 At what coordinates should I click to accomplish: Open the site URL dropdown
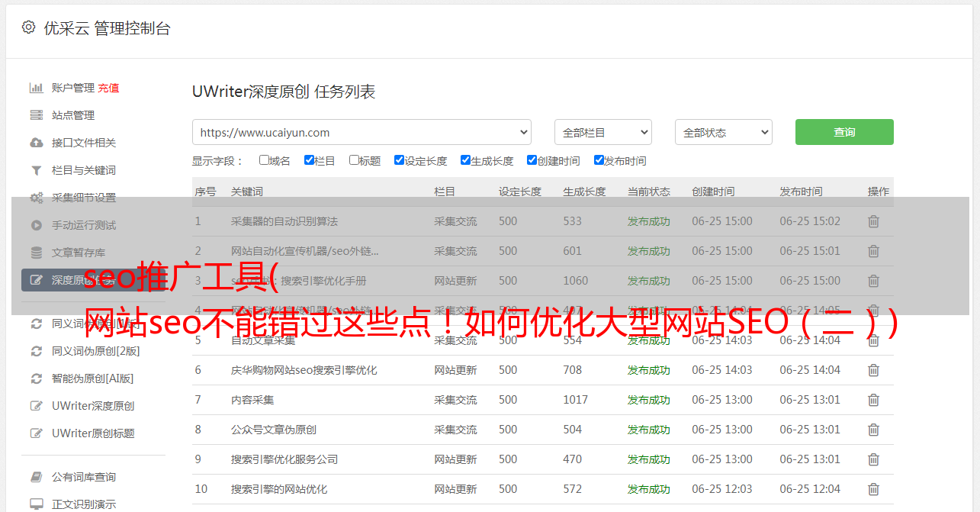(361, 132)
